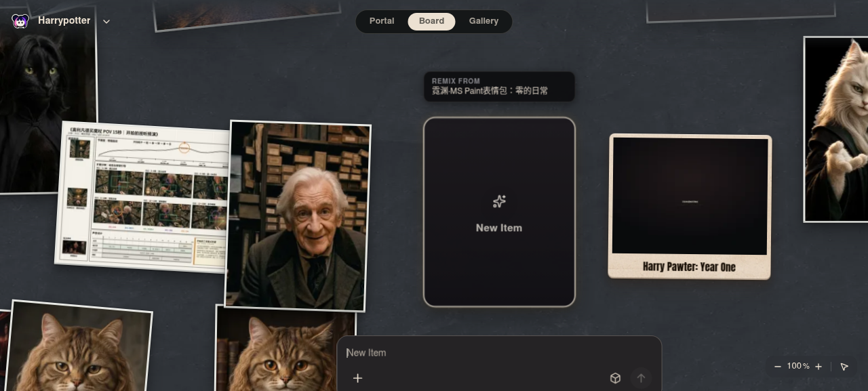Click the cube model icon in prompt bar
This screenshot has width=868, height=391.
click(615, 378)
